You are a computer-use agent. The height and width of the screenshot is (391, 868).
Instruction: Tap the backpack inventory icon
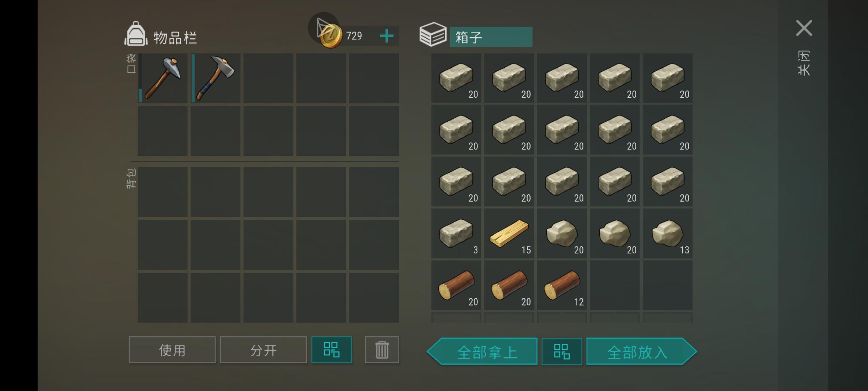pos(136,34)
